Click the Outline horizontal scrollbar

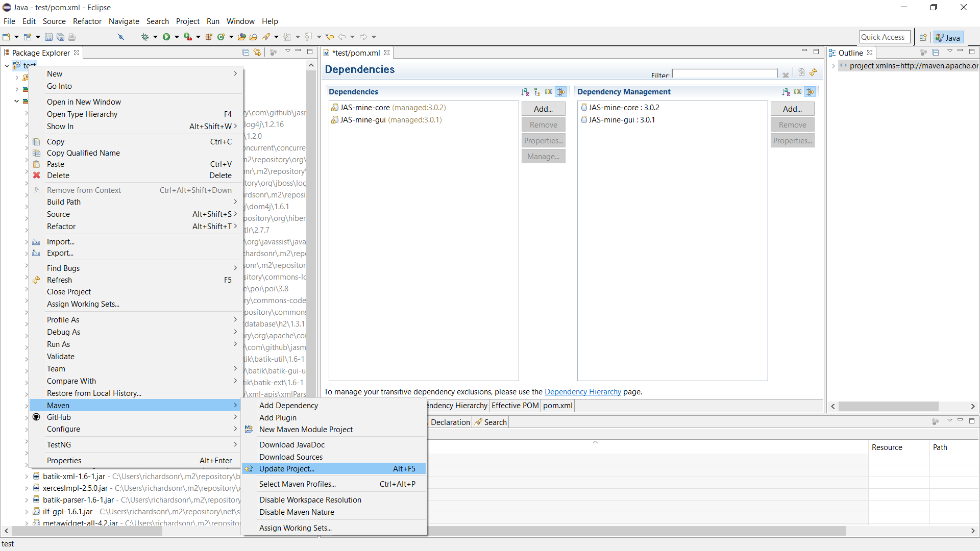pos(888,407)
